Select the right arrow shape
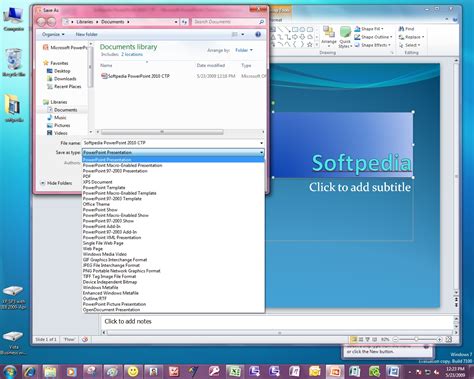This screenshot has height=379, width=474. pyautogui.click(x=295, y=37)
